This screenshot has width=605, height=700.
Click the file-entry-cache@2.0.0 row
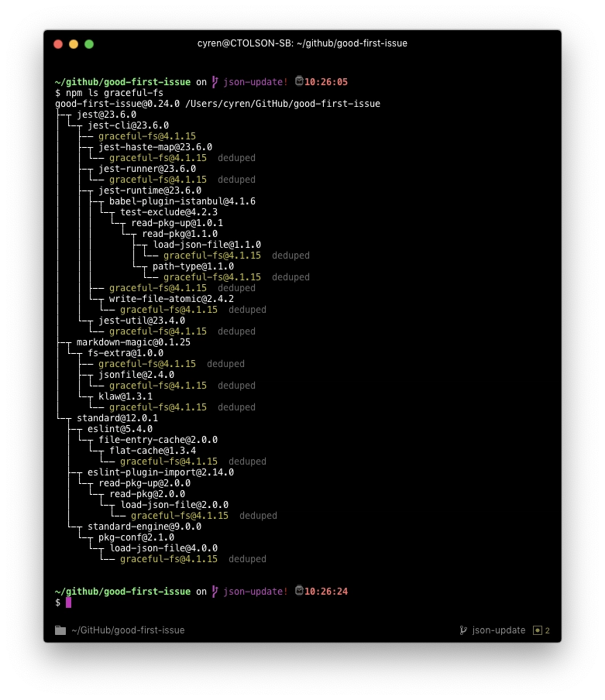tap(158, 440)
